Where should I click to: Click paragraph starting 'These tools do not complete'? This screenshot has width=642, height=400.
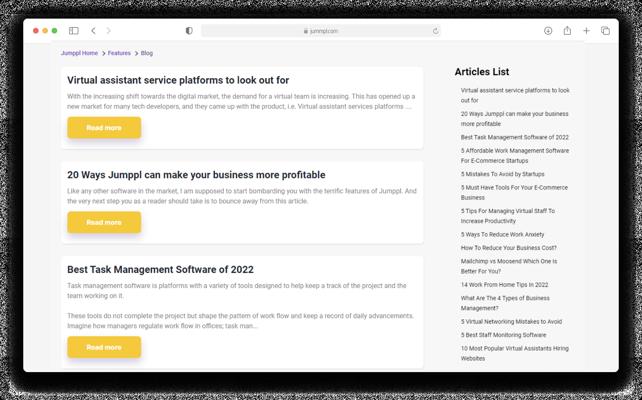click(240, 321)
